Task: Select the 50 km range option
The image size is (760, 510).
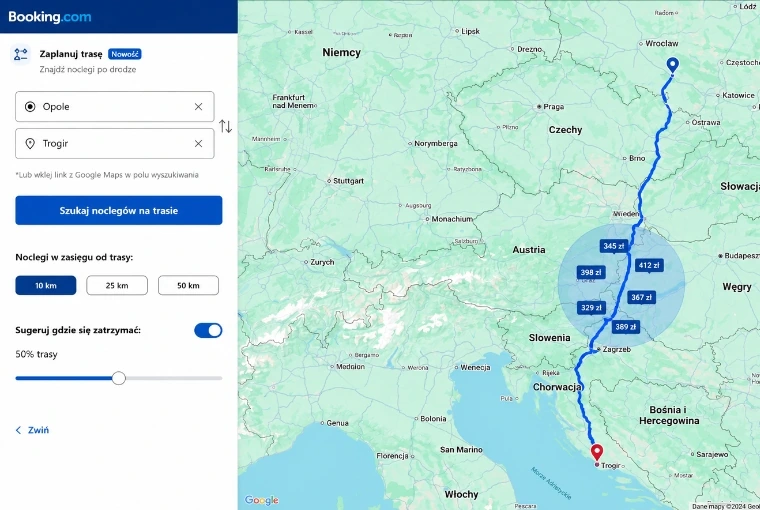Action: click(188, 286)
